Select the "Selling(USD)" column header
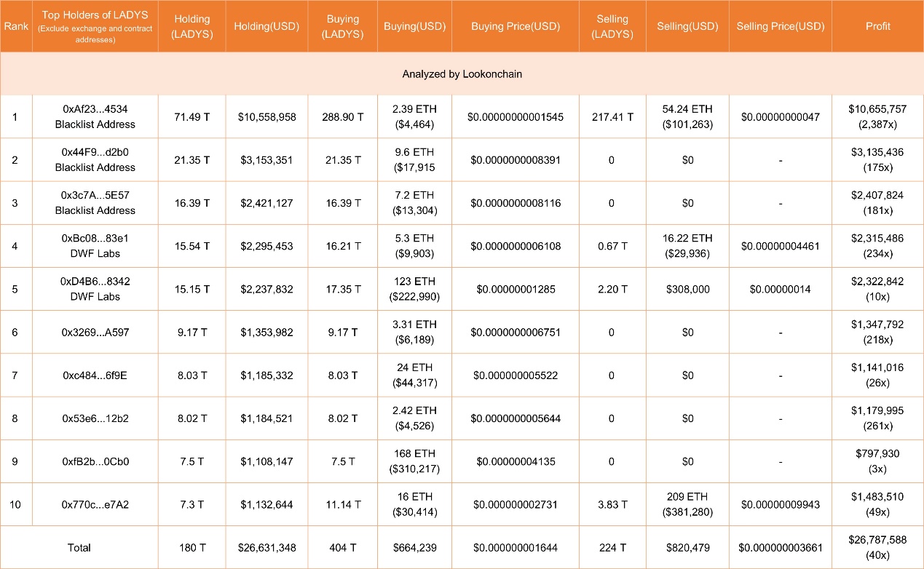The height and width of the screenshot is (569, 924). [x=687, y=26]
